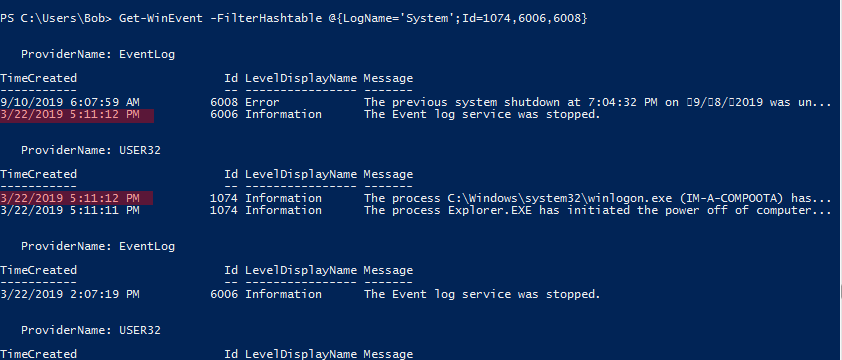This screenshot has height=360, width=842.
Task: Click the last 'ProviderName: USER32' heading
Action: point(91,330)
